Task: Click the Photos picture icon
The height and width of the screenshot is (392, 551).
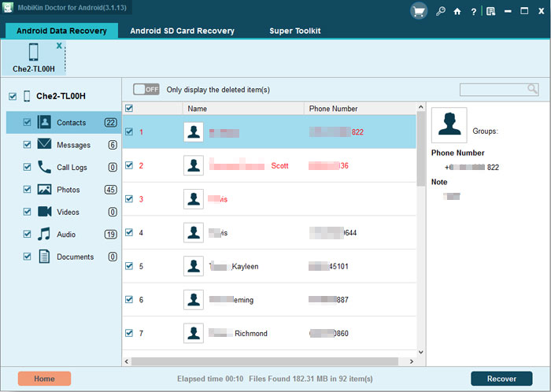Action: 44,190
